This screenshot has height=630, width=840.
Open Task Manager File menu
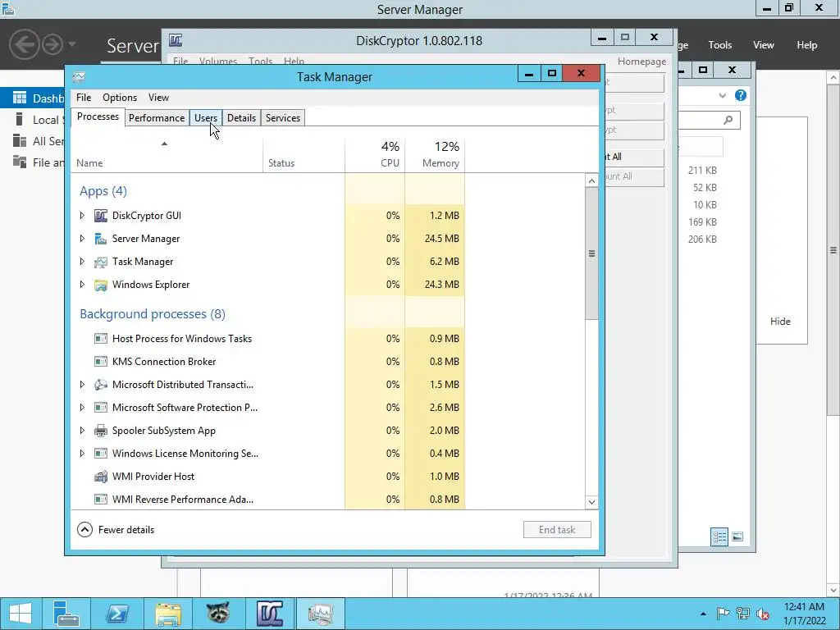click(84, 98)
